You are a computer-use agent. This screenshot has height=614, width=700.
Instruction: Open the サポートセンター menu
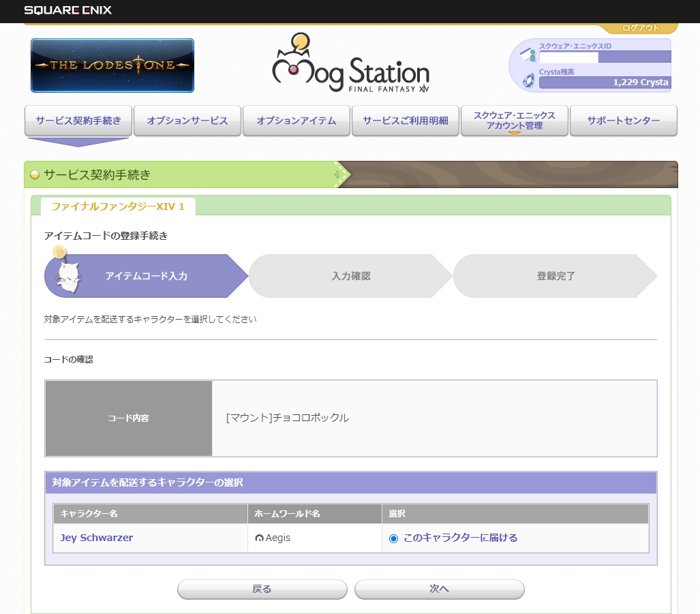pos(624,121)
